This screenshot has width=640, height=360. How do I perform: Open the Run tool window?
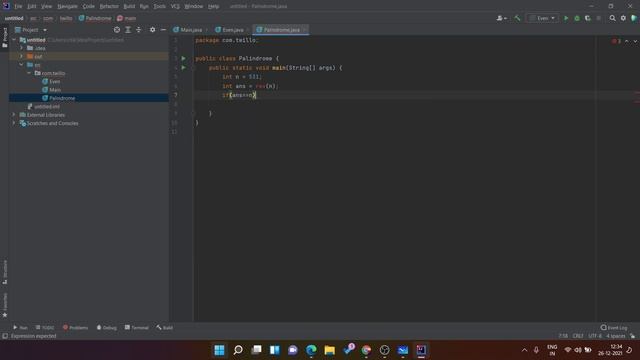pos(20,328)
